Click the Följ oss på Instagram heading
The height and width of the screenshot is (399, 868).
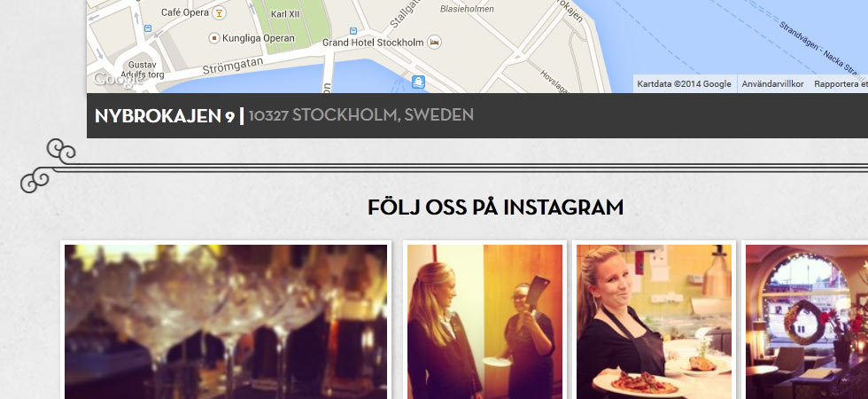click(x=495, y=207)
